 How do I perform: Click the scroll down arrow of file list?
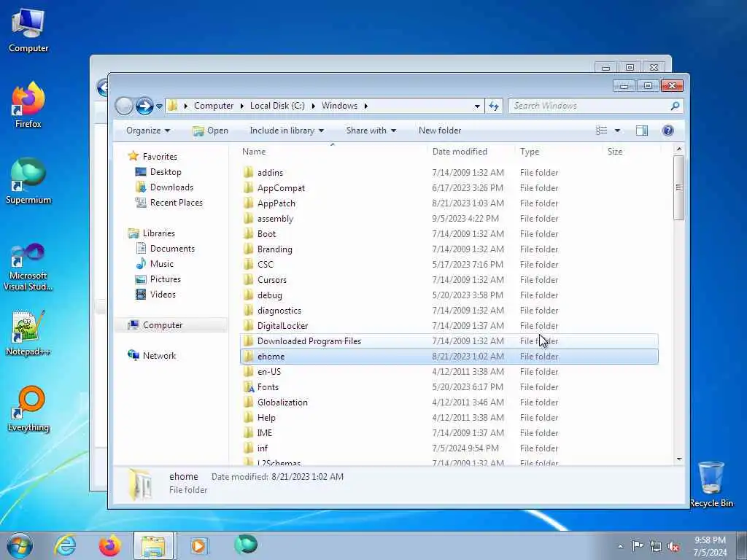679,459
